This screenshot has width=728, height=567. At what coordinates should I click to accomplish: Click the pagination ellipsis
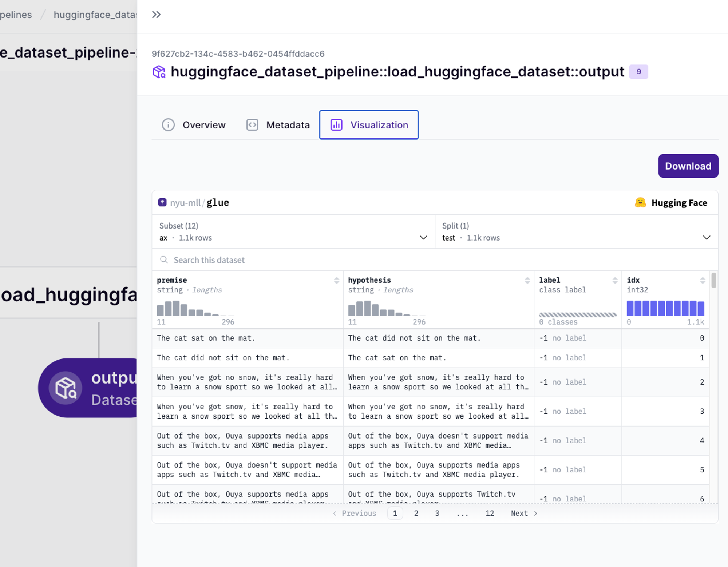tap(462, 514)
